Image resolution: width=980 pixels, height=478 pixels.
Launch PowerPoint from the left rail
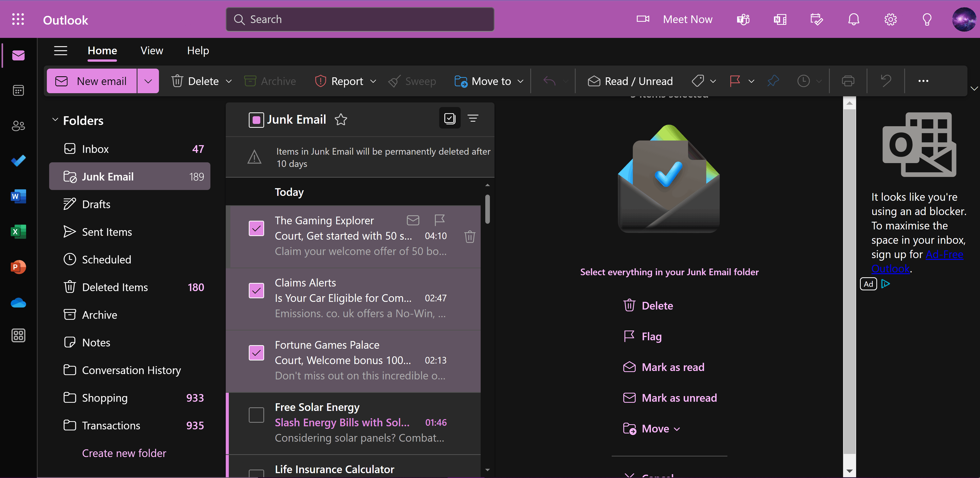18,267
